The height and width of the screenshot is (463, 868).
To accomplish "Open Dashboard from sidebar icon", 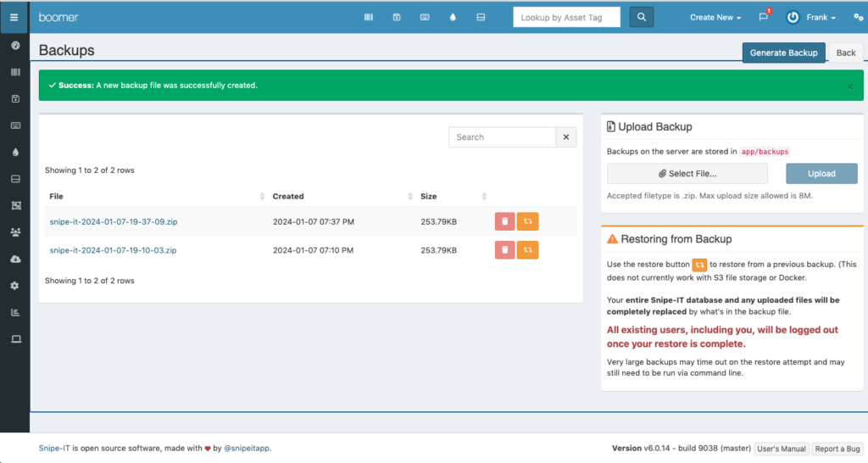I will tap(15, 46).
